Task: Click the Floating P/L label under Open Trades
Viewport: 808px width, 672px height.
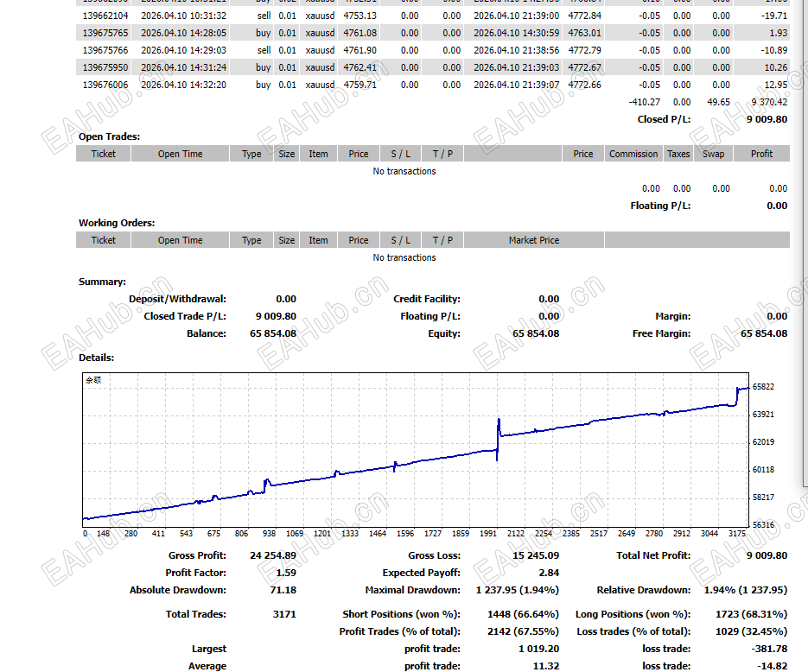Action: 660,206
